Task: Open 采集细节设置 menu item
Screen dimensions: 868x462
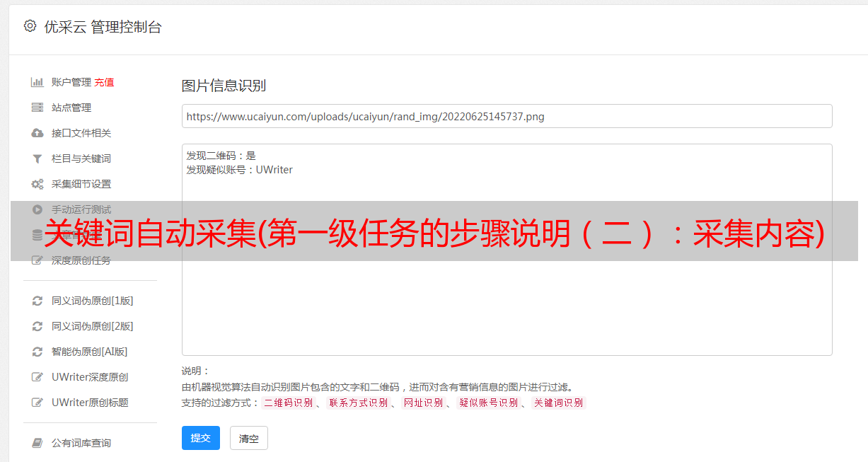Action: [81, 184]
